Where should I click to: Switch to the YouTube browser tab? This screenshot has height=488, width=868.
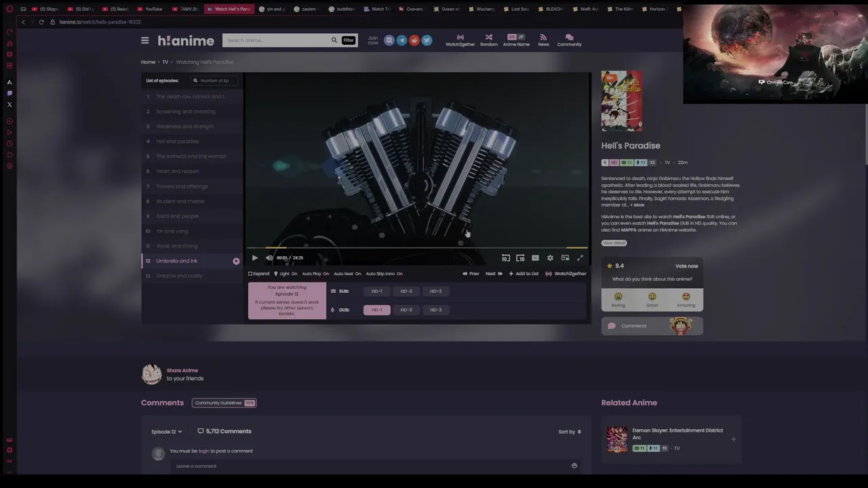(x=151, y=9)
